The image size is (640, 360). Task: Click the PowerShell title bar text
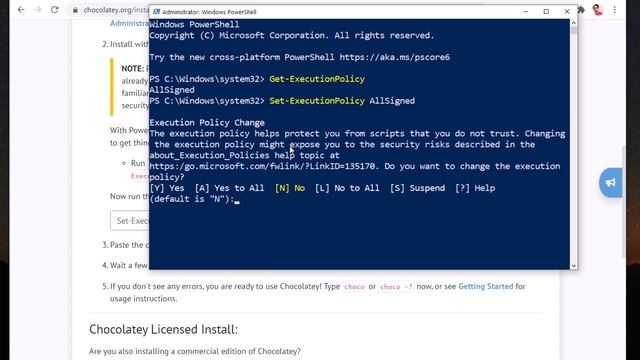pyautogui.click(x=209, y=12)
